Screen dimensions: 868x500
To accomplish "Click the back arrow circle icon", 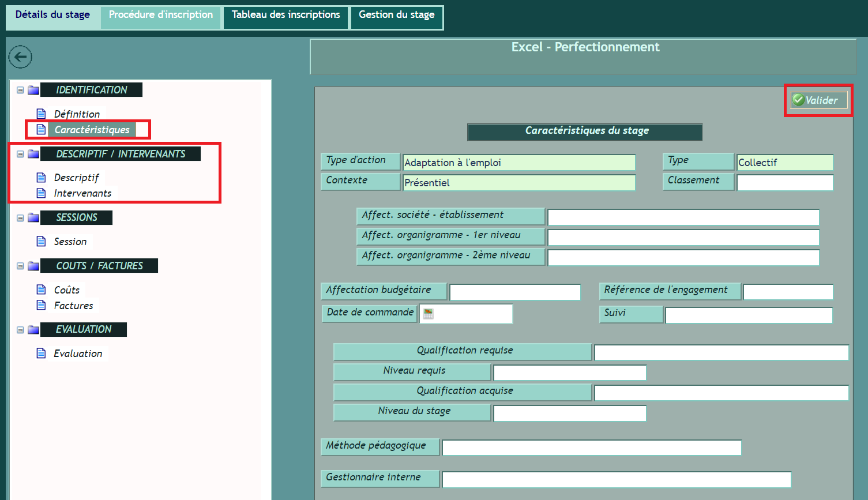I will [x=20, y=57].
